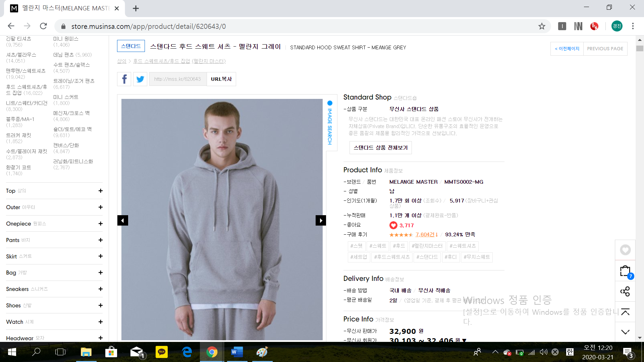Share product via Facebook icon

coord(124,79)
